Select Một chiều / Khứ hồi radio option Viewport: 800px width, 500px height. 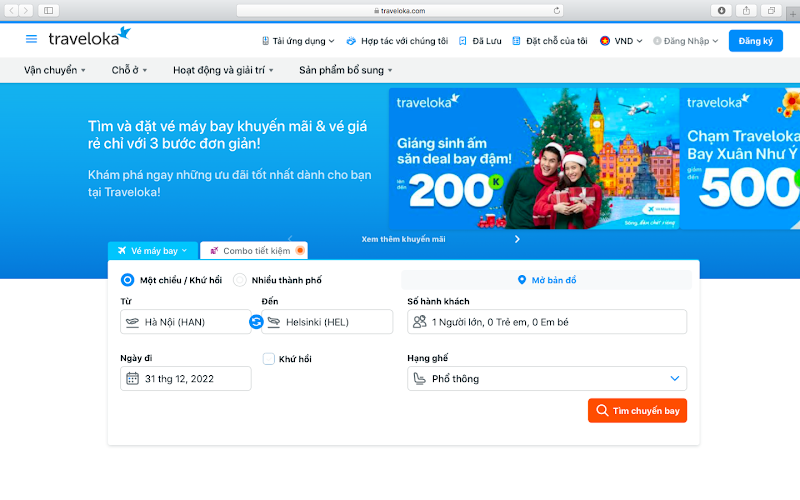[128, 280]
